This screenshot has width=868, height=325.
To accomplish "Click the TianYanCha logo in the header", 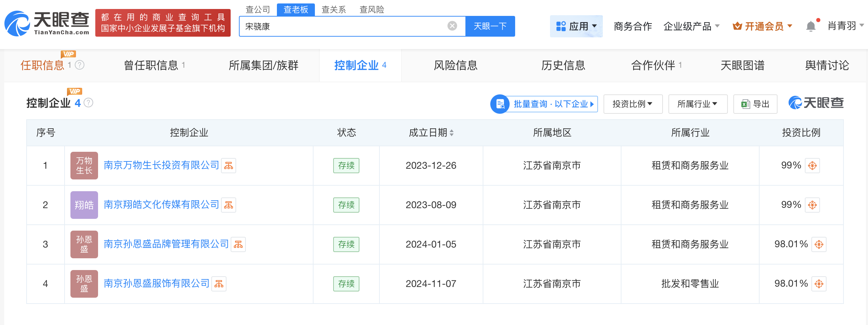I will tap(47, 23).
